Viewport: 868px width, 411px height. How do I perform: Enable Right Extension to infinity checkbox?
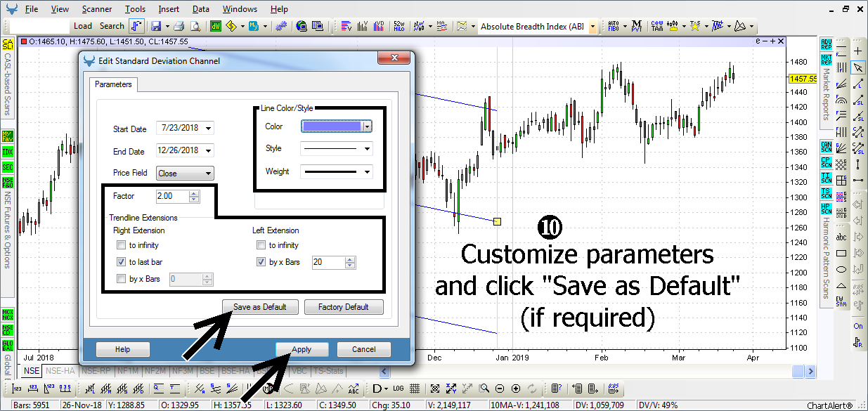pos(122,245)
